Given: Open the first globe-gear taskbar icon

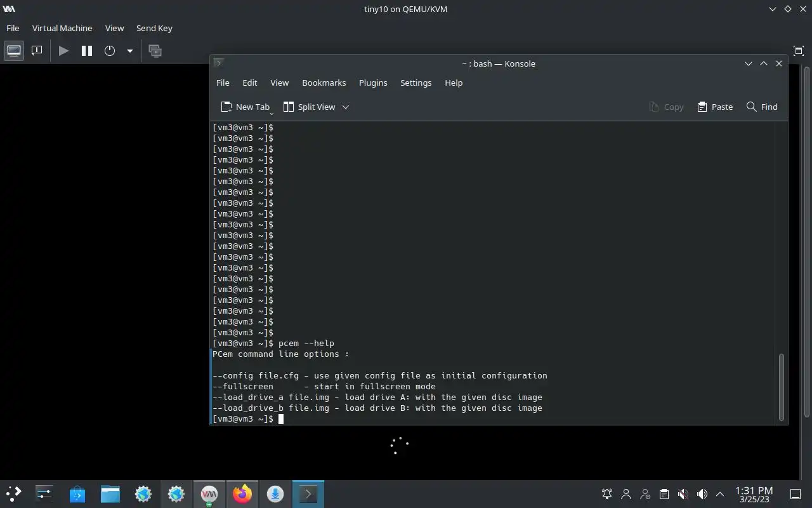Looking at the screenshot, I should point(143,493).
